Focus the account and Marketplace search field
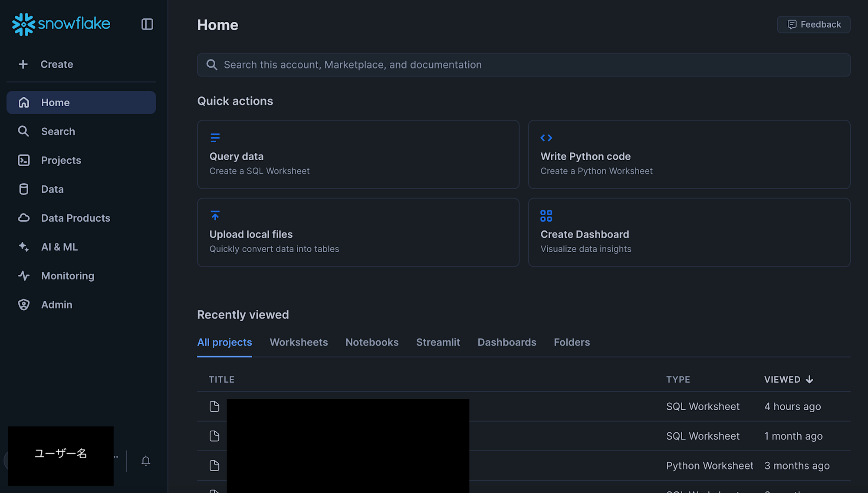 point(524,65)
